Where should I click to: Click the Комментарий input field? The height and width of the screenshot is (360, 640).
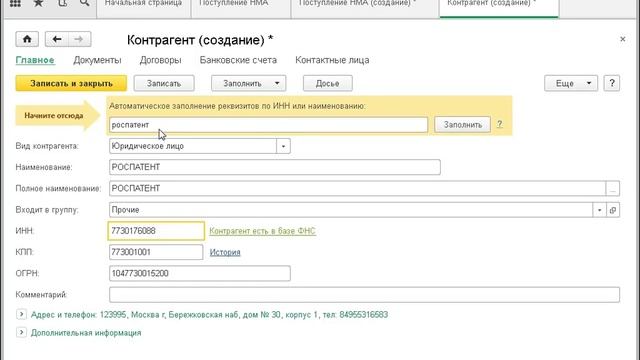pos(364,295)
